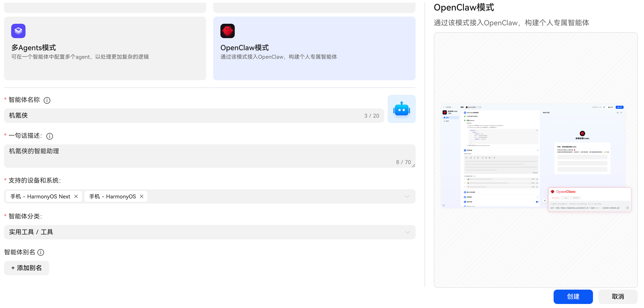Open the 智能体分类 category dropdown
This screenshot has height=308, width=644.
[x=407, y=232]
